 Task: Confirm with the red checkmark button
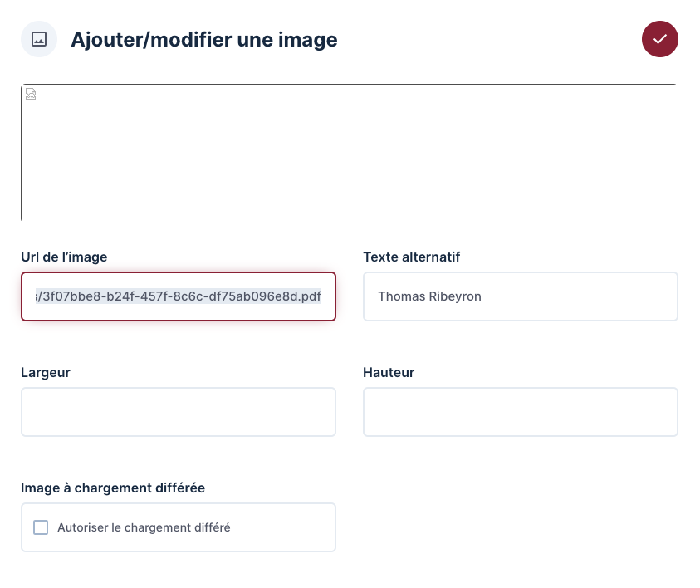[660, 39]
